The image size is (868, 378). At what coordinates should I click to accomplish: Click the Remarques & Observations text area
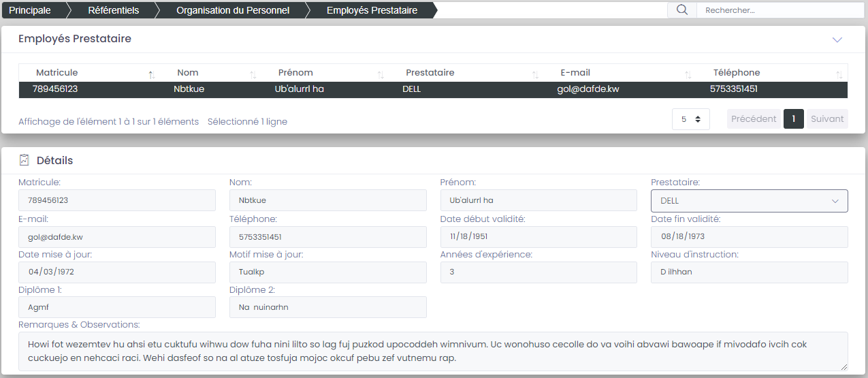(433, 351)
